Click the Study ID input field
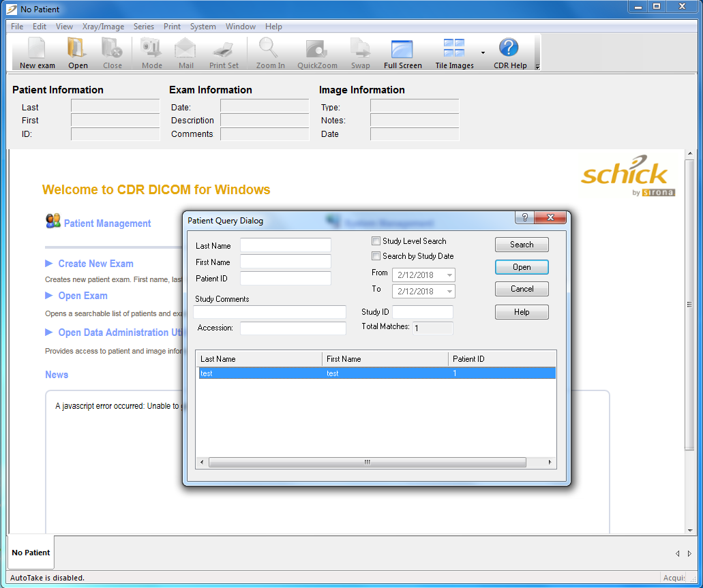703x588 pixels. point(422,312)
